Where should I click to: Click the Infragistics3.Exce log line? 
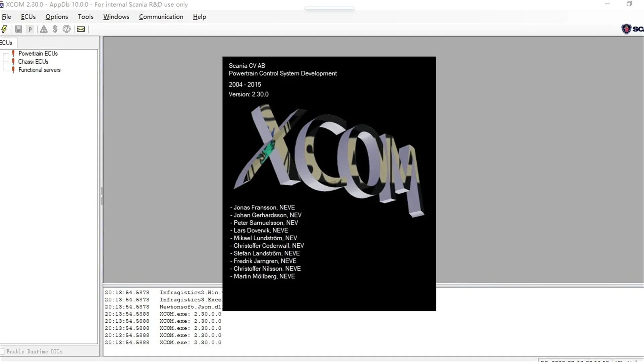pos(163,300)
